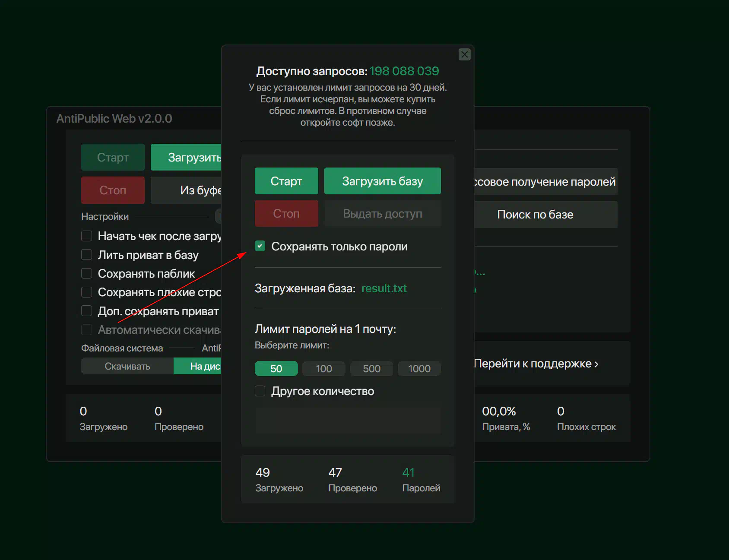The width and height of the screenshot is (729, 560).
Task: Click the 47 Проверено counter in dialog
Action: (352, 480)
